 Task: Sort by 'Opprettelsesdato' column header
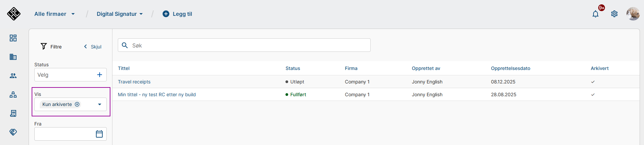click(510, 68)
